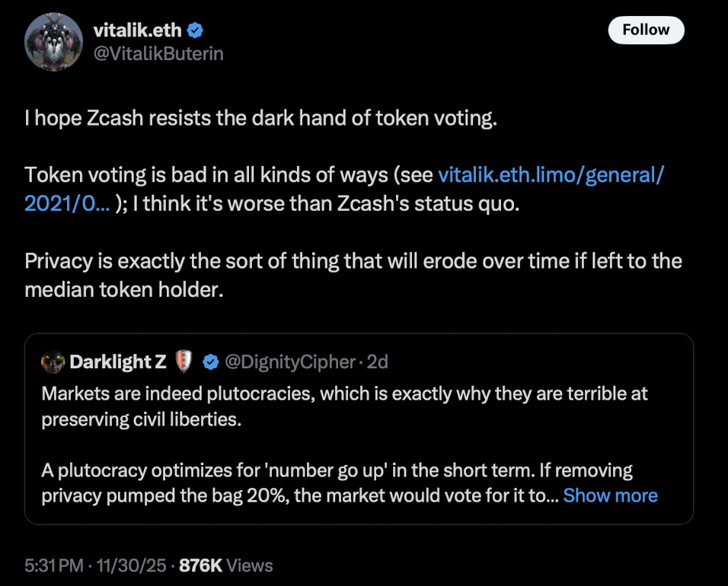Select Darklight Z's display name
The image size is (728, 586).
tap(117, 362)
